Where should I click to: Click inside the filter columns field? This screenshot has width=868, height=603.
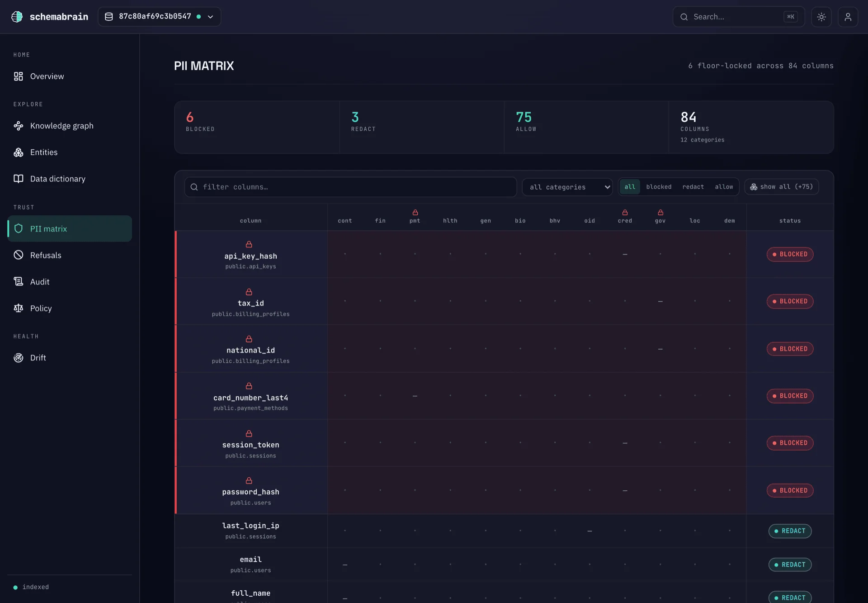[350, 187]
